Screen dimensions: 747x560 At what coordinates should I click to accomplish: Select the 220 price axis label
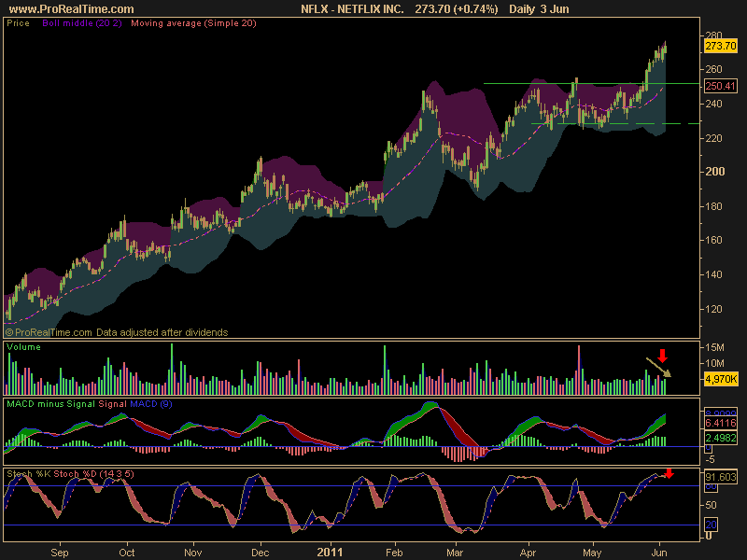(713, 138)
